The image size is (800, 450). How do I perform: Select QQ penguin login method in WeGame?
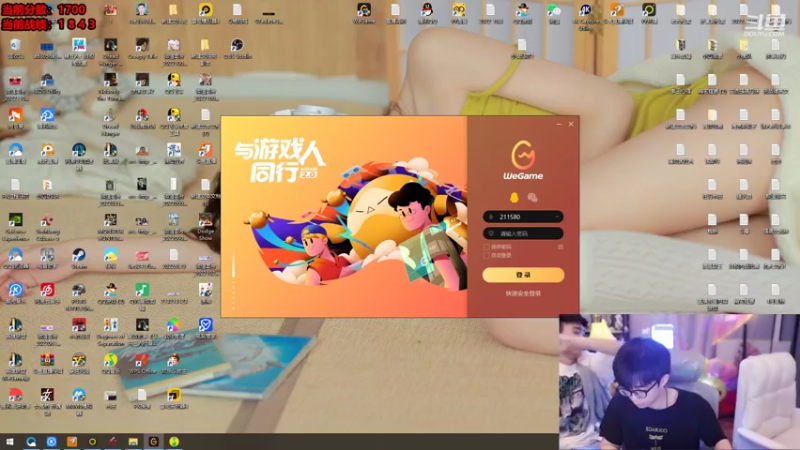pos(514,197)
